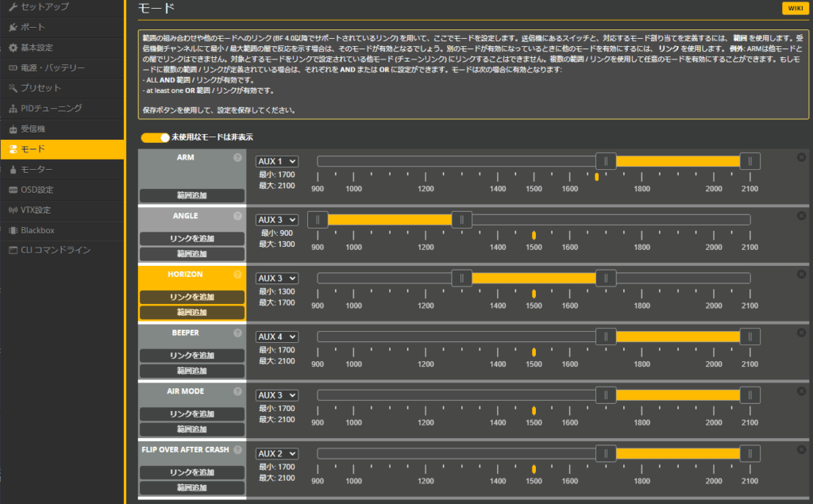Viewport: 813px width, 504px height.
Task: Delete the ANGLE range using the X icon
Action: pyautogui.click(x=801, y=216)
